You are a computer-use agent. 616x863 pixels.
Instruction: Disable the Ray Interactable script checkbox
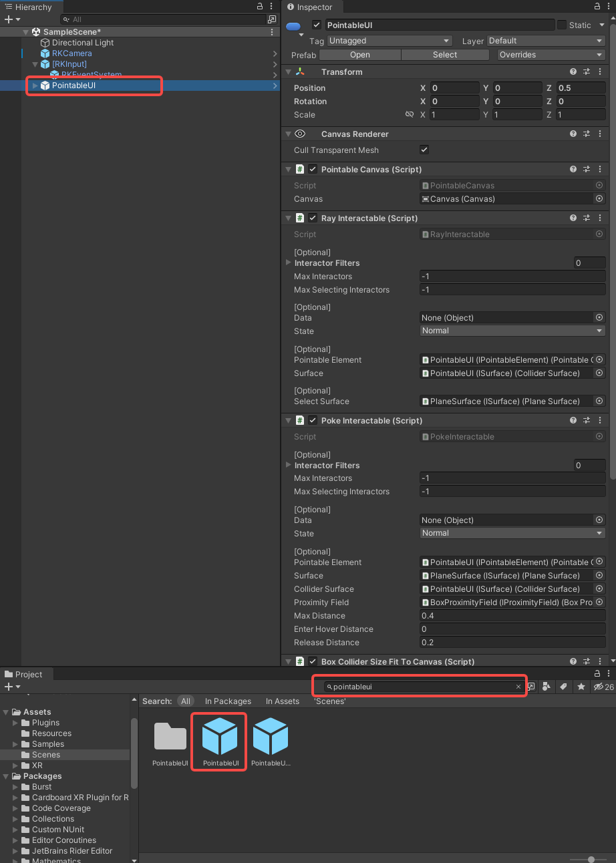pos(313,218)
